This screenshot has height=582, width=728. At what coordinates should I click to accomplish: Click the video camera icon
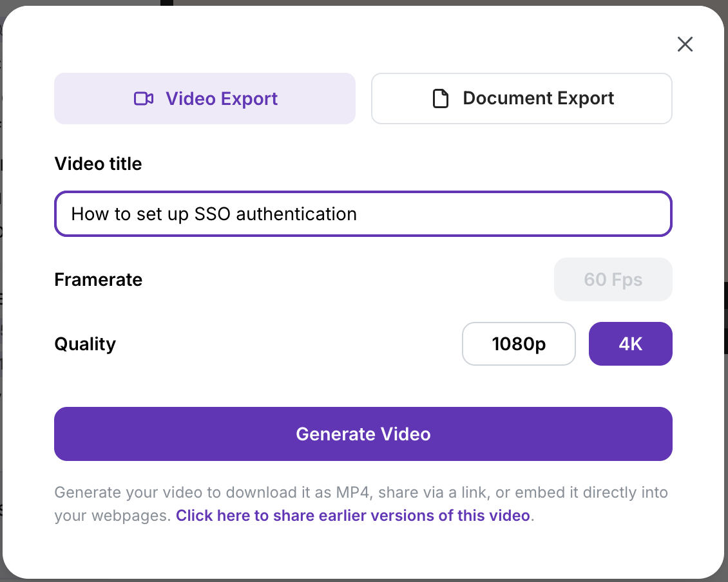144,99
